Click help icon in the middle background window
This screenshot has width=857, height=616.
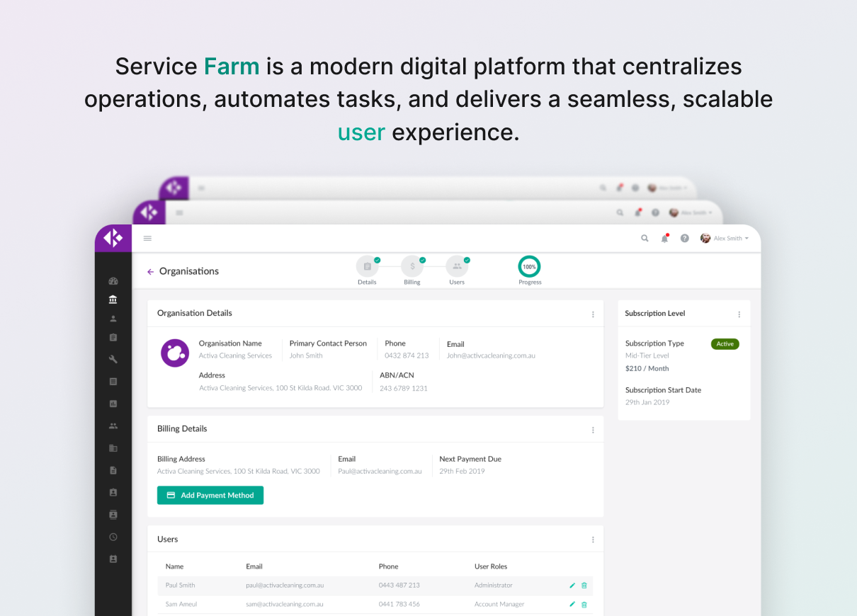pos(656,212)
